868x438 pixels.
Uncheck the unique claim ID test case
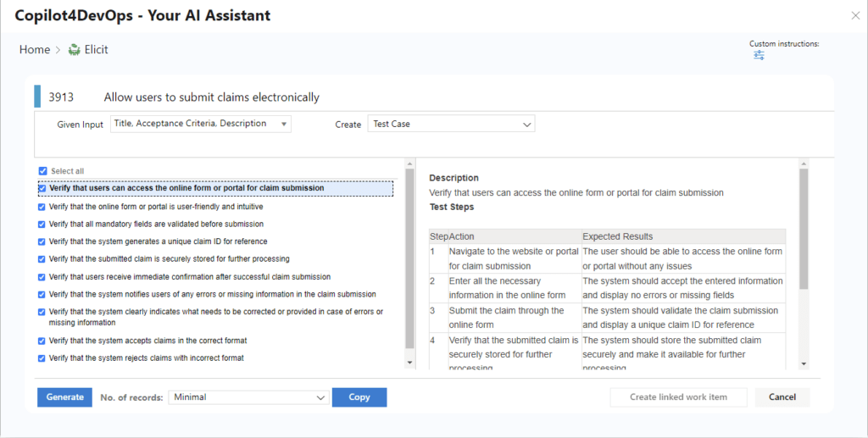[42, 241]
